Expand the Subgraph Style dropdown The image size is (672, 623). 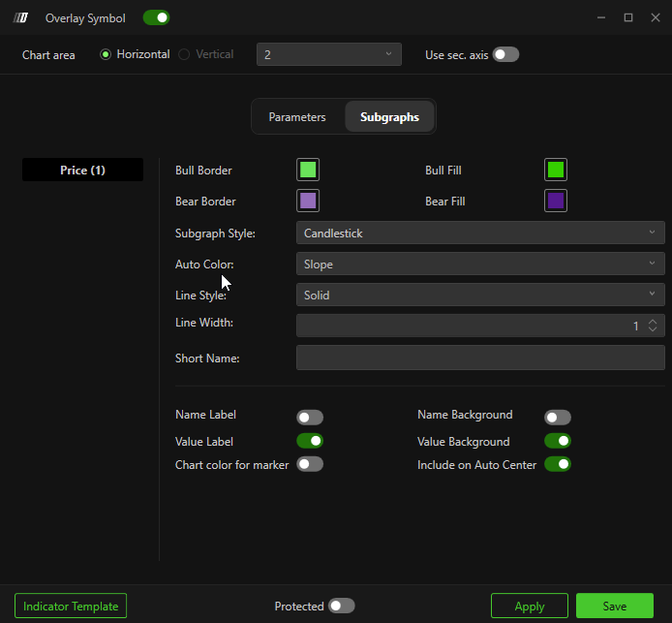pos(479,233)
